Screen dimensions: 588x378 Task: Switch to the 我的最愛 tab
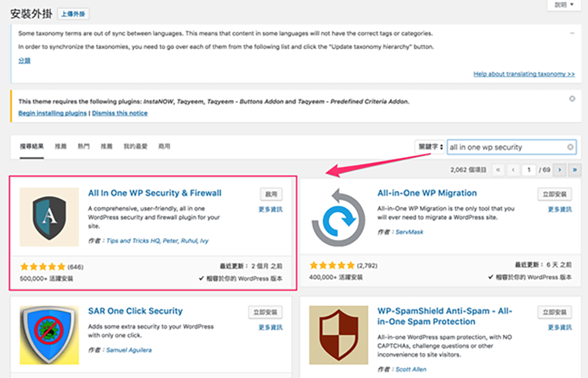(135, 146)
